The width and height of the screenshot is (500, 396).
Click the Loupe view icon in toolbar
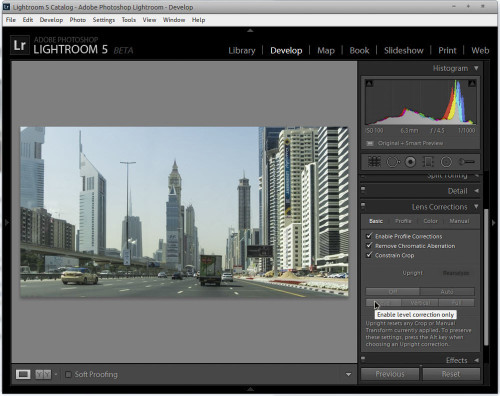tap(23, 374)
